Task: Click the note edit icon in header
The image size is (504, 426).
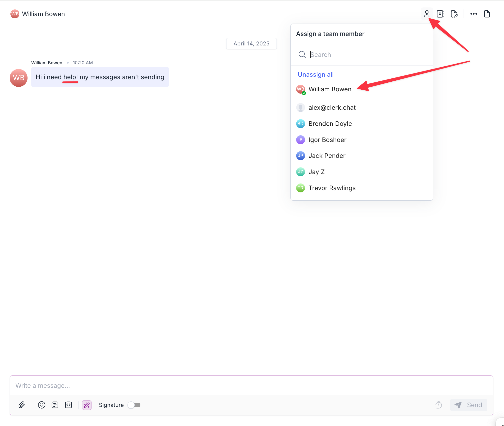Action: tap(454, 14)
